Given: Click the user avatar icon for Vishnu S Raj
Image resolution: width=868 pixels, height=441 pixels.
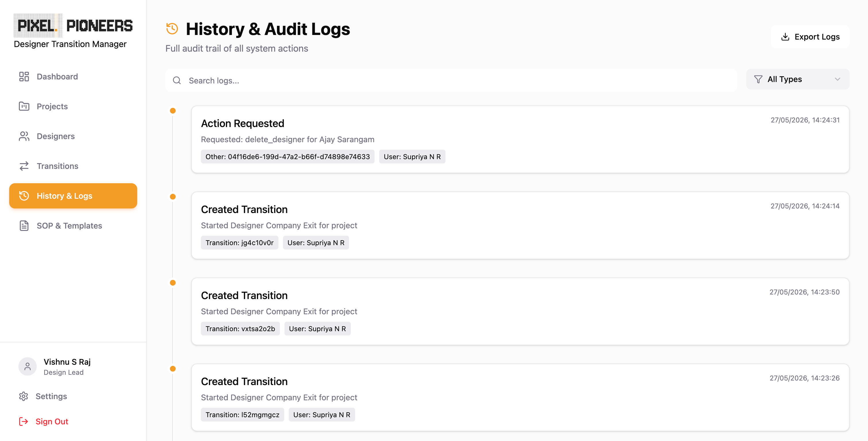Looking at the screenshot, I should tap(28, 366).
